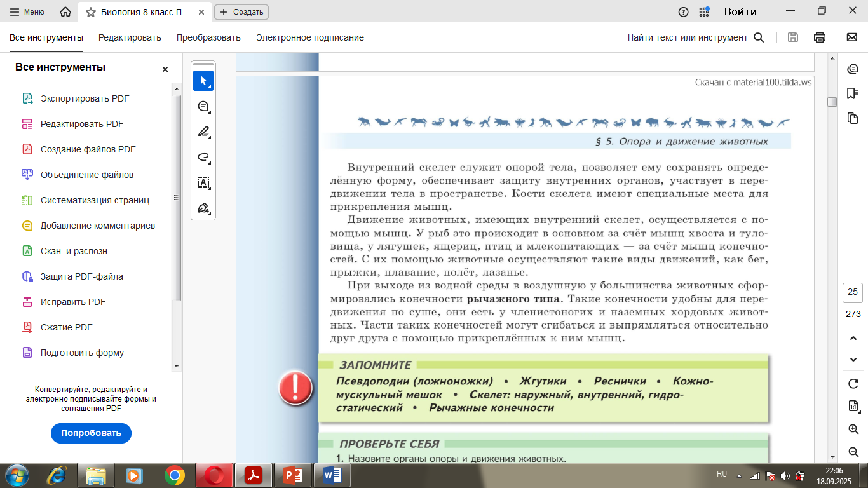Rotate the page with rotate icon
Viewport: 868px width, 488px height.
(x=853, y=383)
